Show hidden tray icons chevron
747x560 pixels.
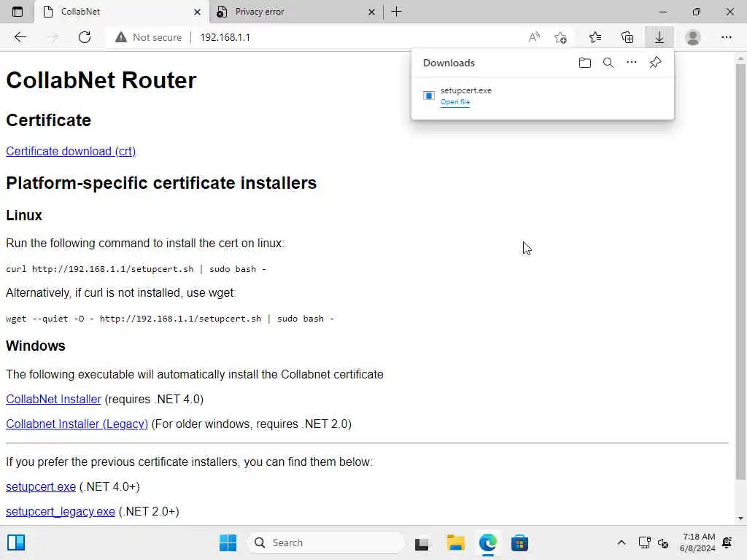(622, 542)
